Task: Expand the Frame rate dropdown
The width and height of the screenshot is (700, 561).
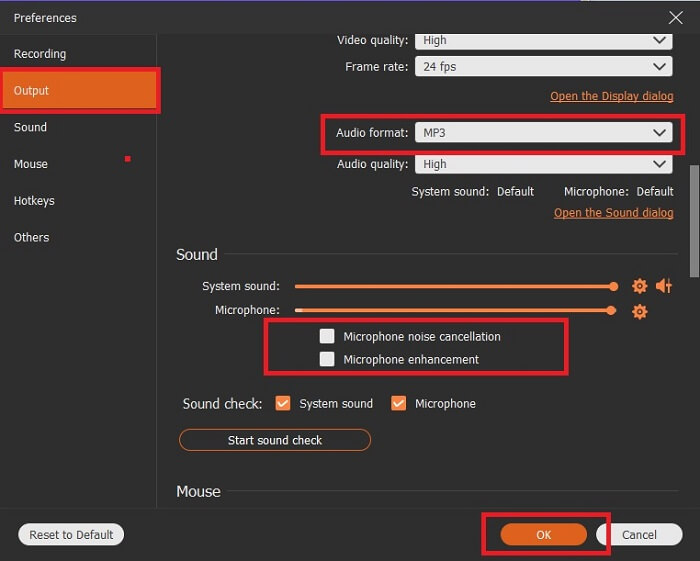Action: click(x=543, y=66)
